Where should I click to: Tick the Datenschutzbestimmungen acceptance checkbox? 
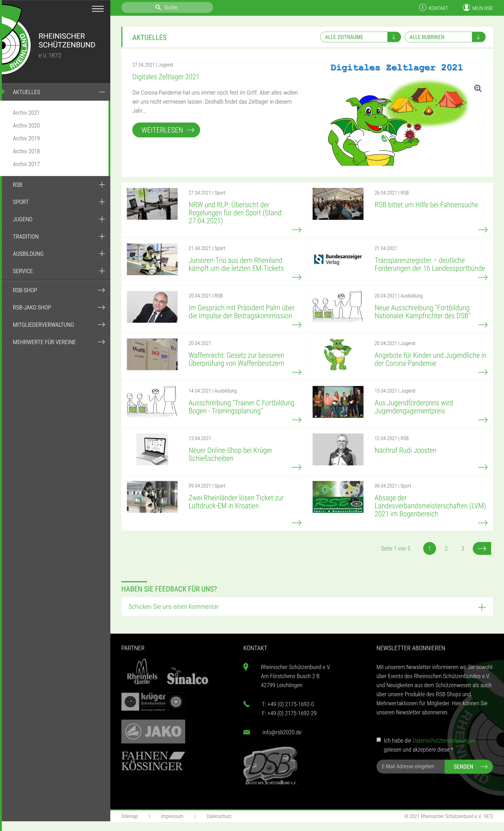pos(379,740)
